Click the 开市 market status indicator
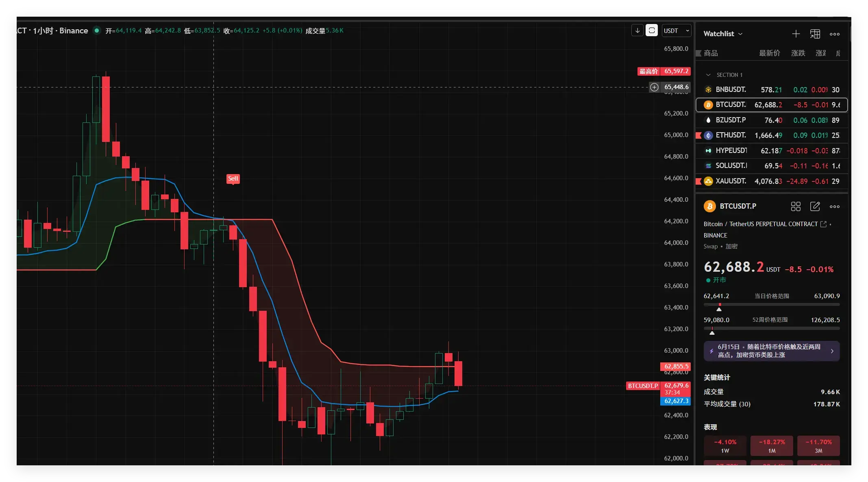The image size is (868, 482). [x=716, y=280]
